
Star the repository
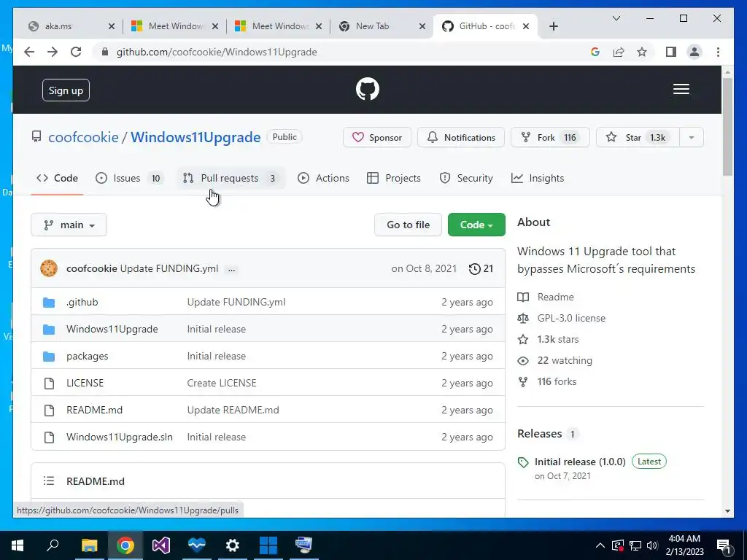(638, 138)
